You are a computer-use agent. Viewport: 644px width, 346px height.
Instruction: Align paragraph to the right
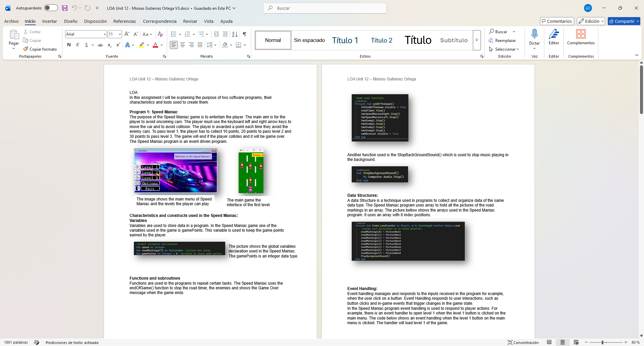click(191, 45)
